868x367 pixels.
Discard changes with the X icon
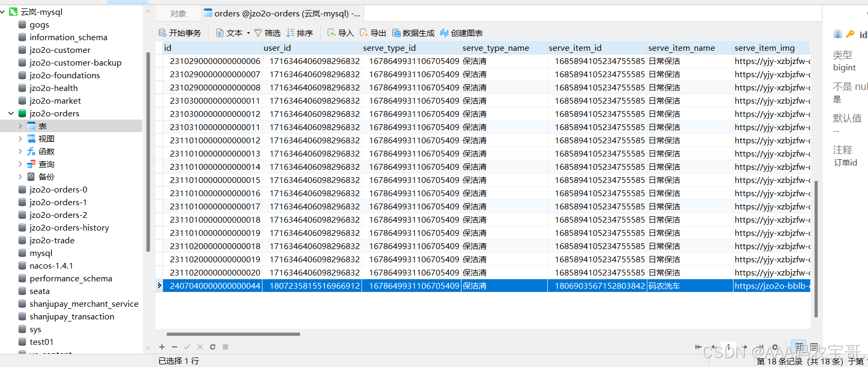click(x=200, y=347)
